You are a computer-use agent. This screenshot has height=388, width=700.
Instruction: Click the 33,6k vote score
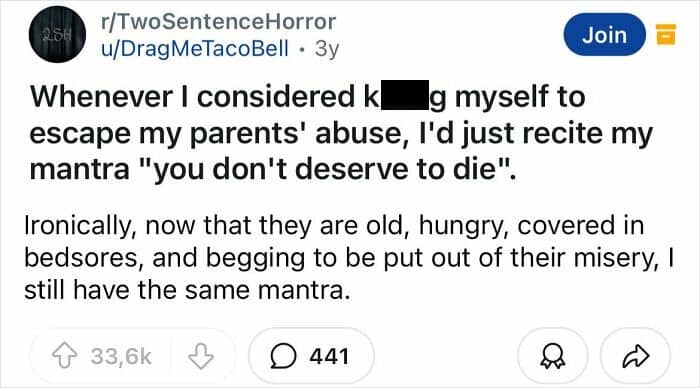coord(121,356)
